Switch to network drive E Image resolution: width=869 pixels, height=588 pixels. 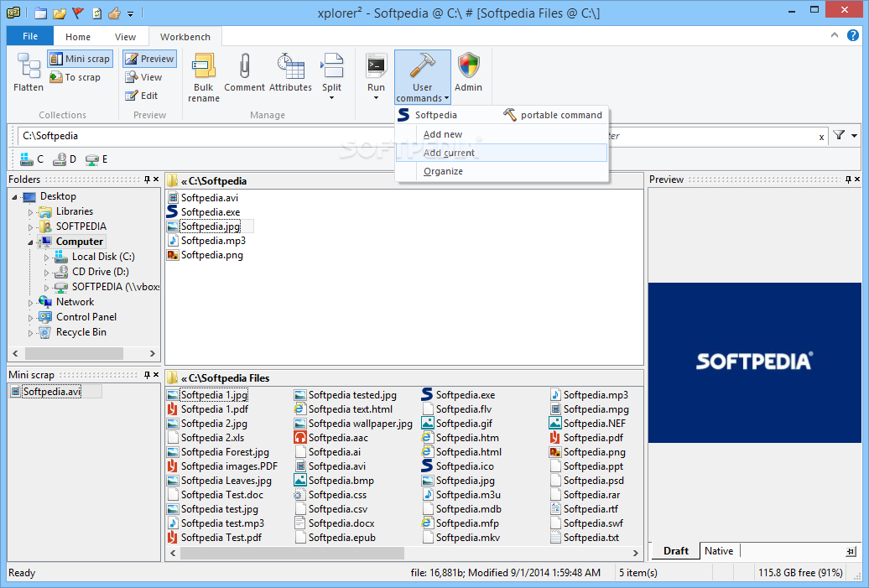(96, 159)
